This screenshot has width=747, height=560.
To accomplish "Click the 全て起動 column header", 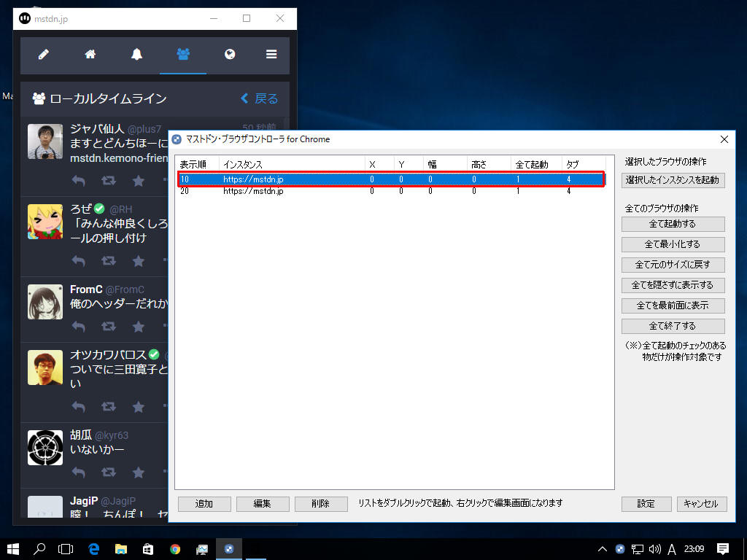I will [x=536, y=164].
